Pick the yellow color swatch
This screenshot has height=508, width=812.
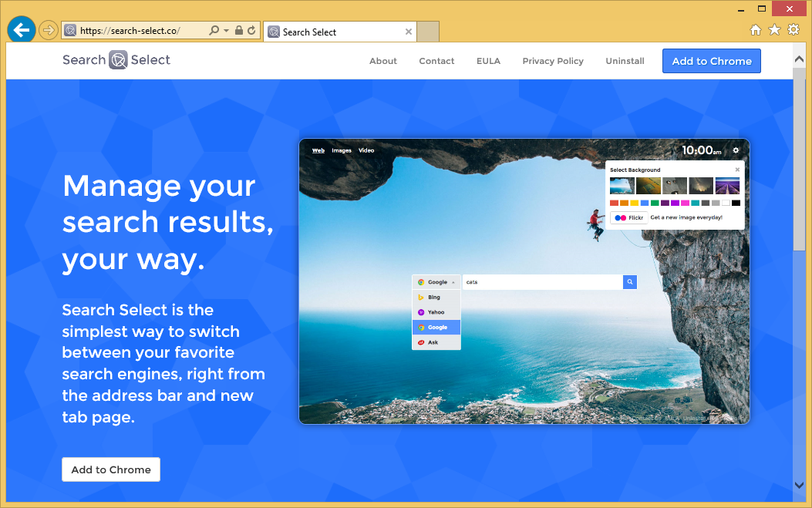coord(635,203)
